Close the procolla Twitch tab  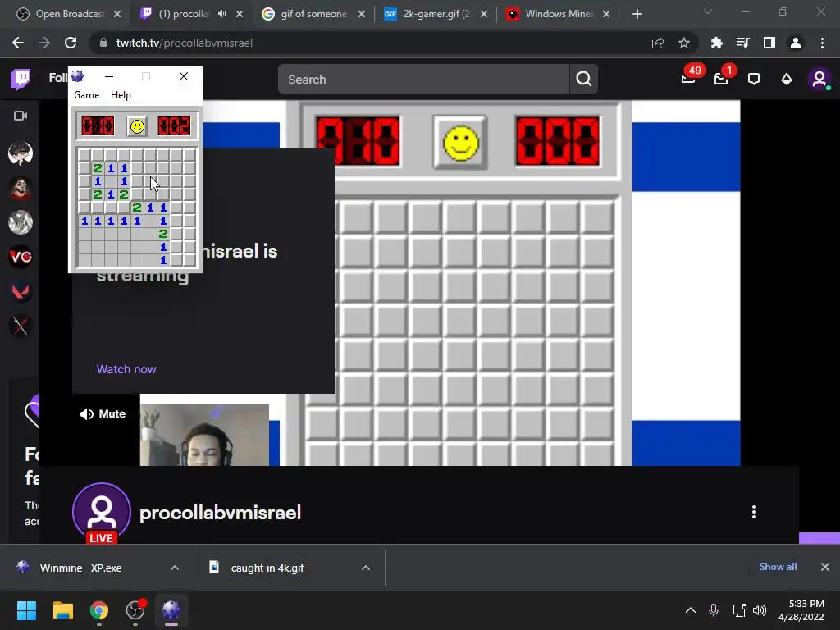240,14
